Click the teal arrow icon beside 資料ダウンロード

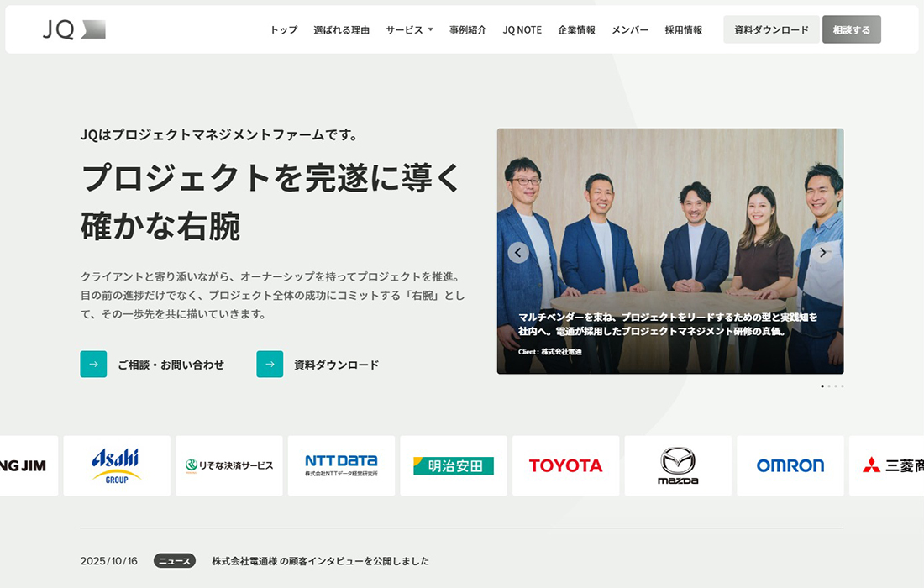coord(270,364)
